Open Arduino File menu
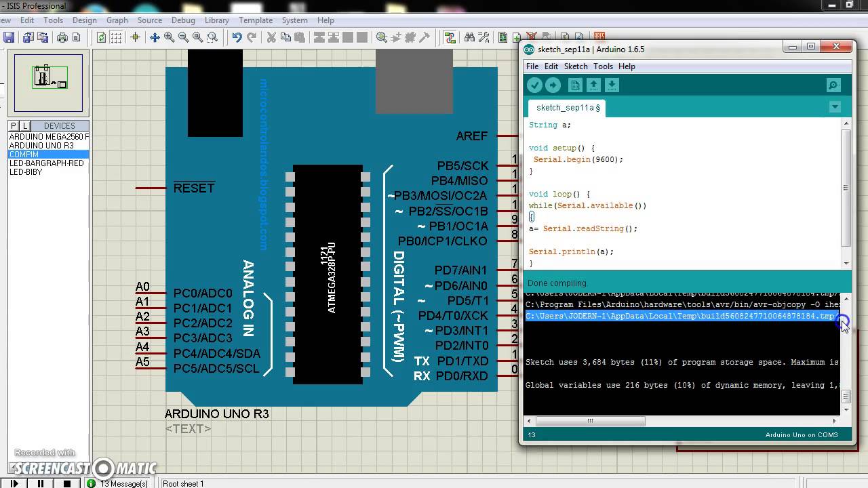868x488 pixels. tap(532, 66)
